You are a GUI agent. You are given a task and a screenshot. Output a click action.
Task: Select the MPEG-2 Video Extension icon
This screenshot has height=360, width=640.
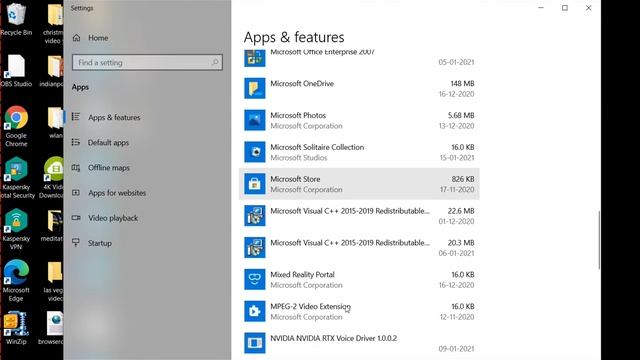tap(255, 311)
